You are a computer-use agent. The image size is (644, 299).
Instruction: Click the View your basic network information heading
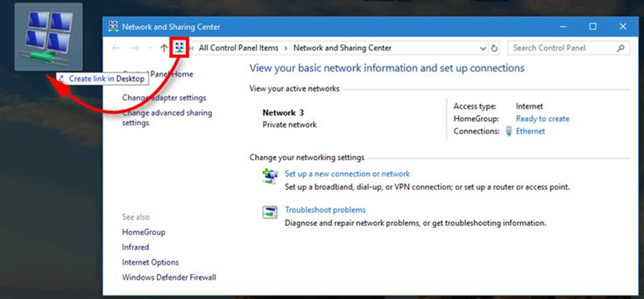(x=387, y=69)
